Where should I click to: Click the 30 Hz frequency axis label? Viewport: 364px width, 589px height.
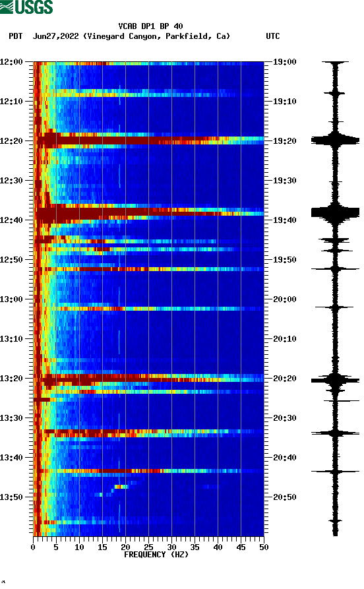tap(171, 547)
